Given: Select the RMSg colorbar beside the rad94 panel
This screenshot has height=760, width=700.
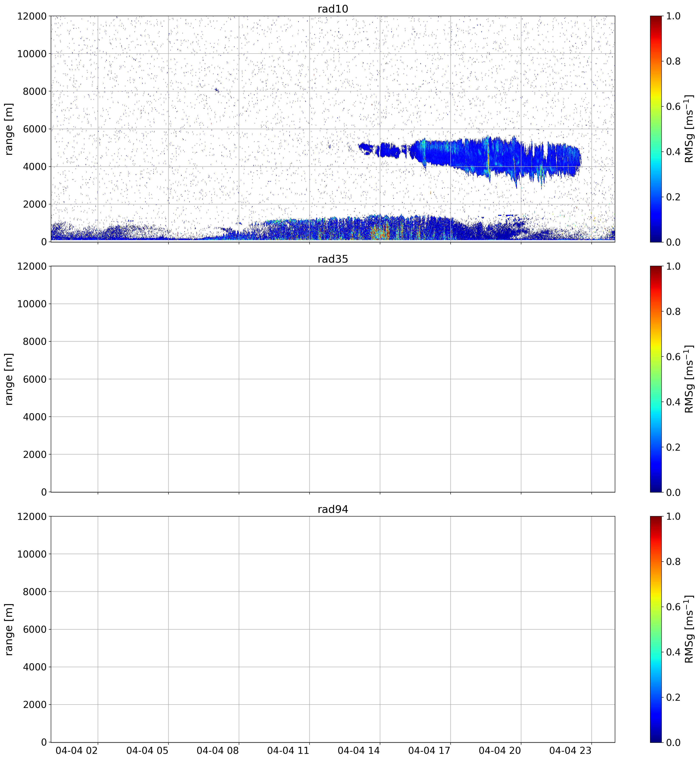Looking at the screenshot, I should click(656, 629).
